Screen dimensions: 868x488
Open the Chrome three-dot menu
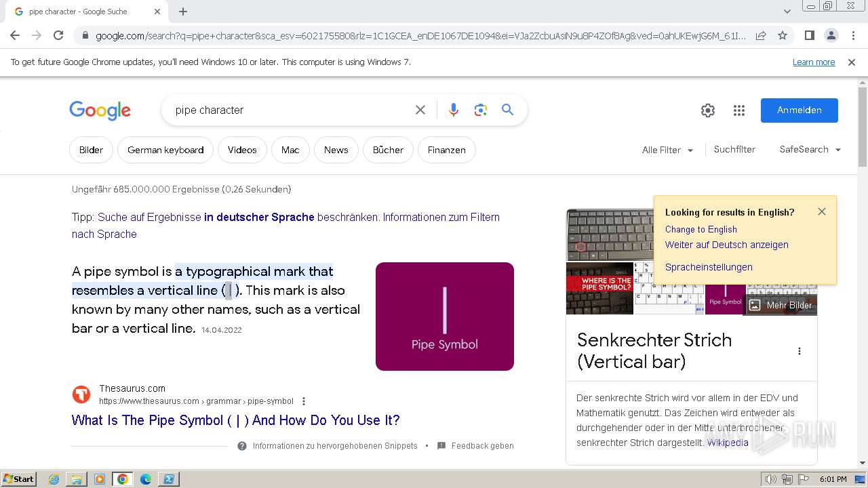click(x=853, y=36)
